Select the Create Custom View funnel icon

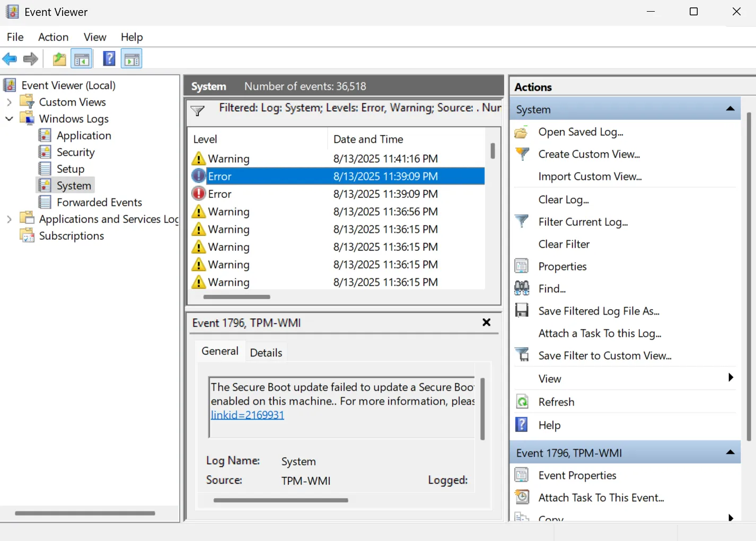[522, 154]
